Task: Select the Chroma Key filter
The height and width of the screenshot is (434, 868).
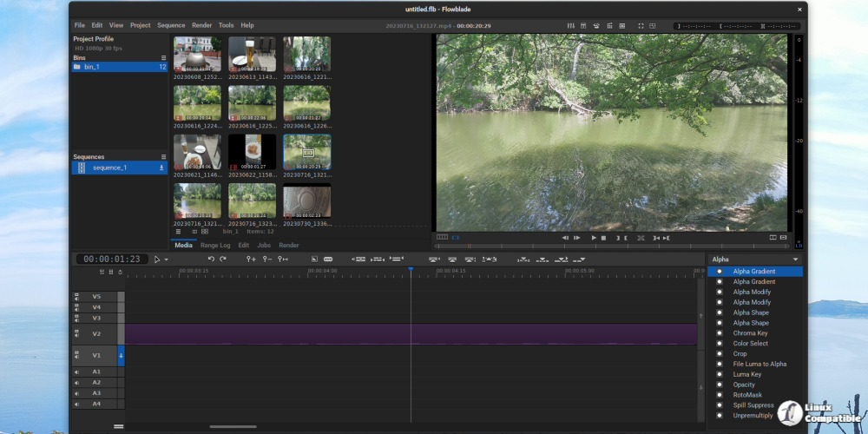Action: coord(750,333)
